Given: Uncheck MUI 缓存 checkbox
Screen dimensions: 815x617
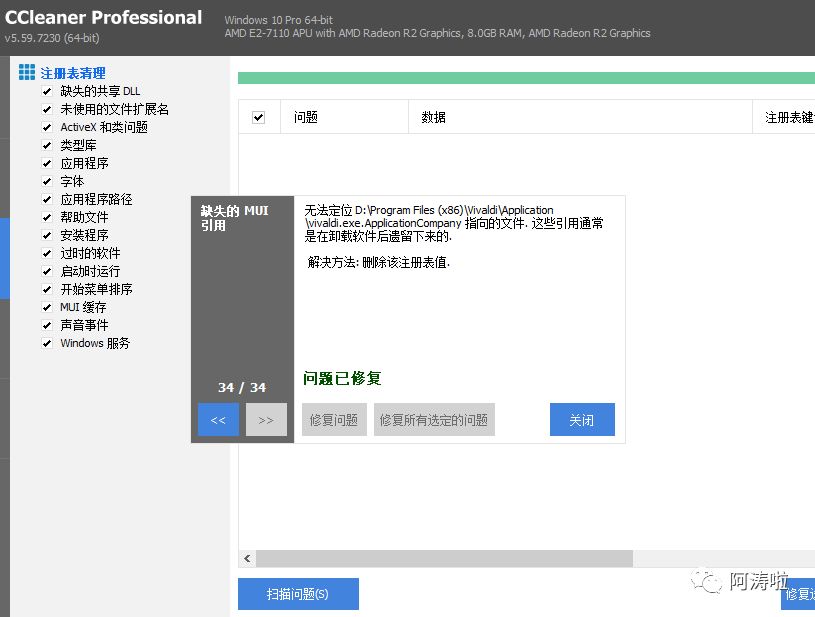Looking at the screenshot, I should point(47,307).
